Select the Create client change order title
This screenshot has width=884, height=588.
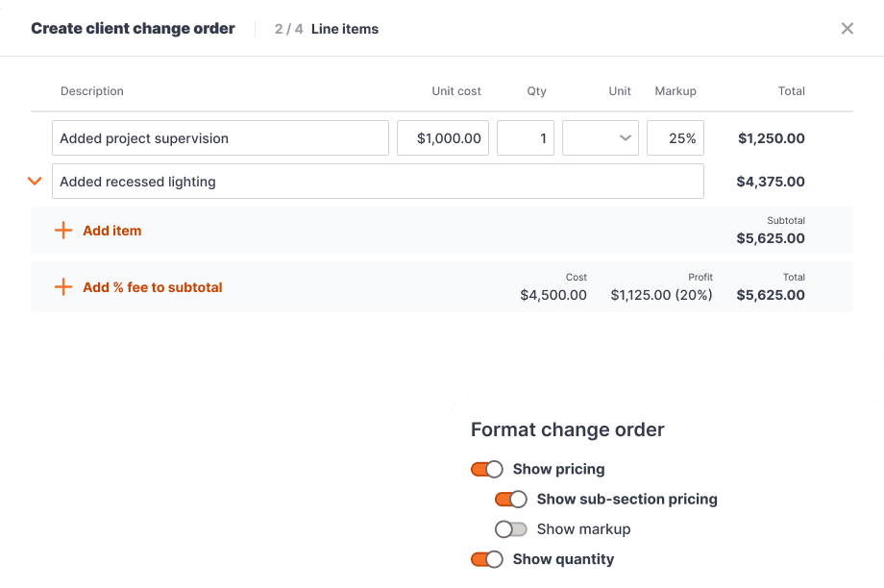133,28
